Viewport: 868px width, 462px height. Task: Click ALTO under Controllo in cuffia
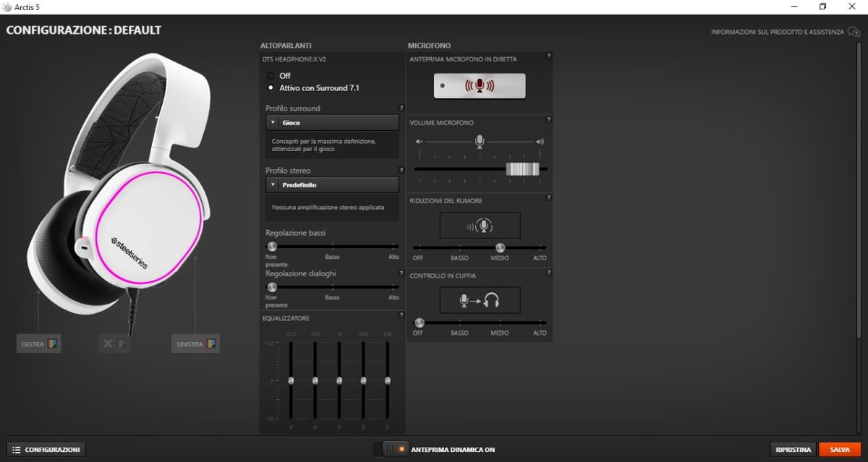click(540, 333)
